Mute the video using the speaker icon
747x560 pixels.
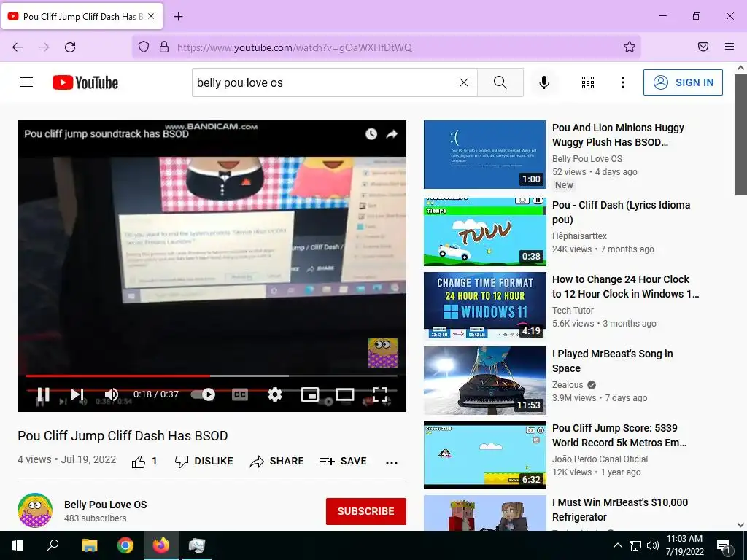(x=112, y=394)
